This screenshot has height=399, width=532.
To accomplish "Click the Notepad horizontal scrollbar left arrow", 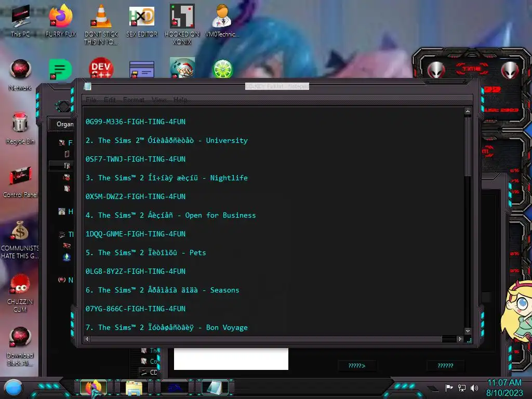I will 87,339.
